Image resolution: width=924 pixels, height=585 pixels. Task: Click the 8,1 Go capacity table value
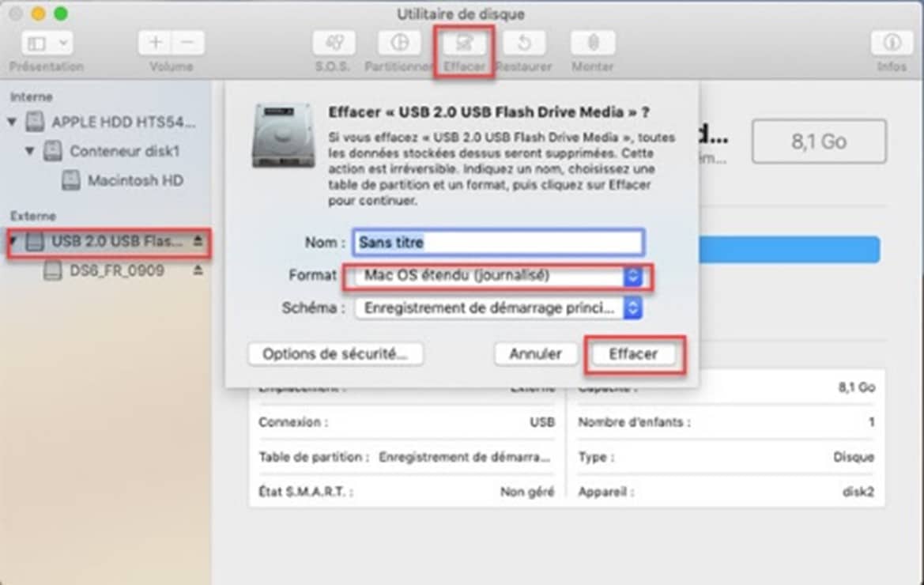(x=856, y=387)
